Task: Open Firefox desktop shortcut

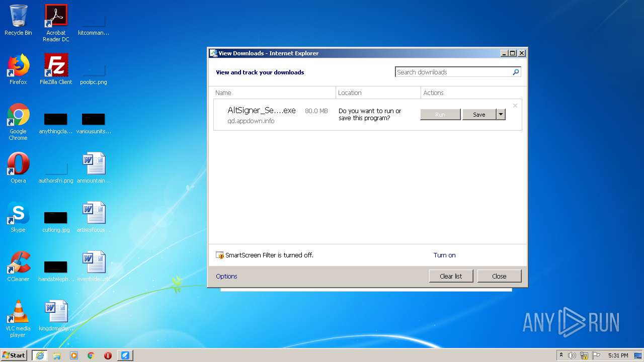Action: [x=18, y=69]
